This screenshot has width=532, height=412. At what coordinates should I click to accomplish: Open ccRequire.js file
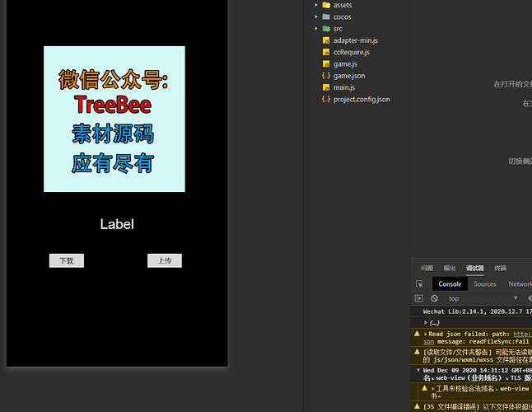352,52
